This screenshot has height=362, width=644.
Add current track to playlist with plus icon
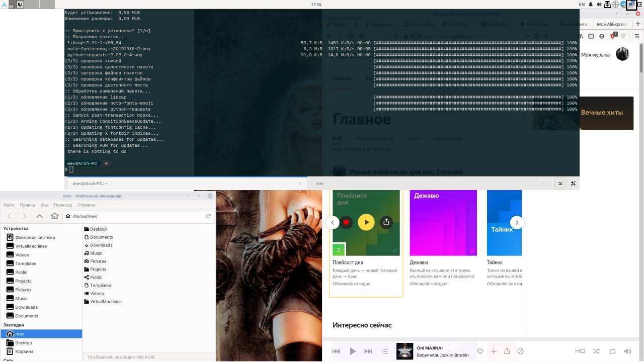click(494, 351)
